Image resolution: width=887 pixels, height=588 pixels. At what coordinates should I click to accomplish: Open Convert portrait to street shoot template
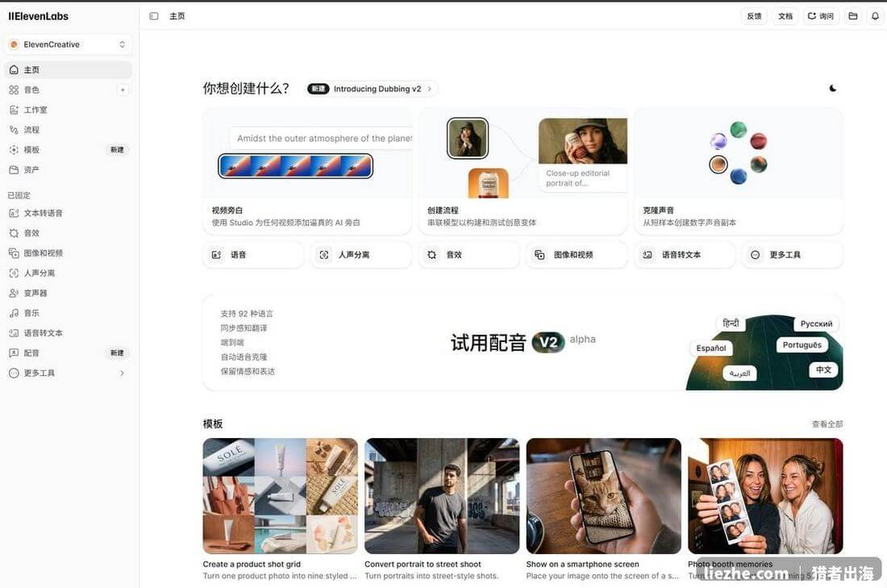[442, 509]
